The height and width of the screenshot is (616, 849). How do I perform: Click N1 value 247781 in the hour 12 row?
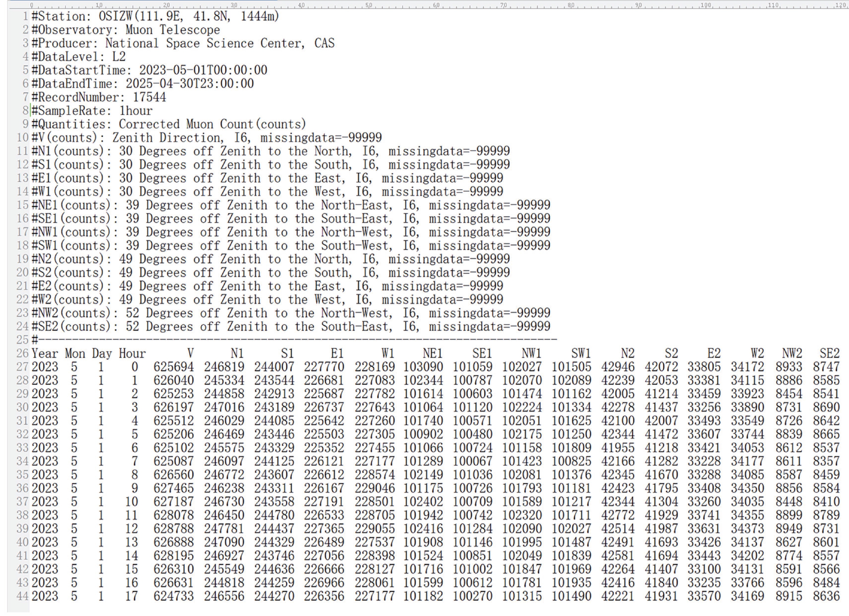point(224,529)
